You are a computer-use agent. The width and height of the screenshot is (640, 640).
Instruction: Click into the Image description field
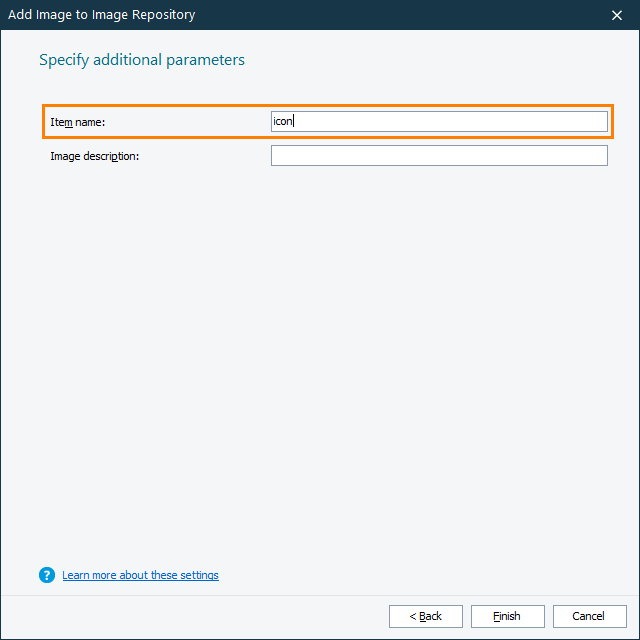439,156
